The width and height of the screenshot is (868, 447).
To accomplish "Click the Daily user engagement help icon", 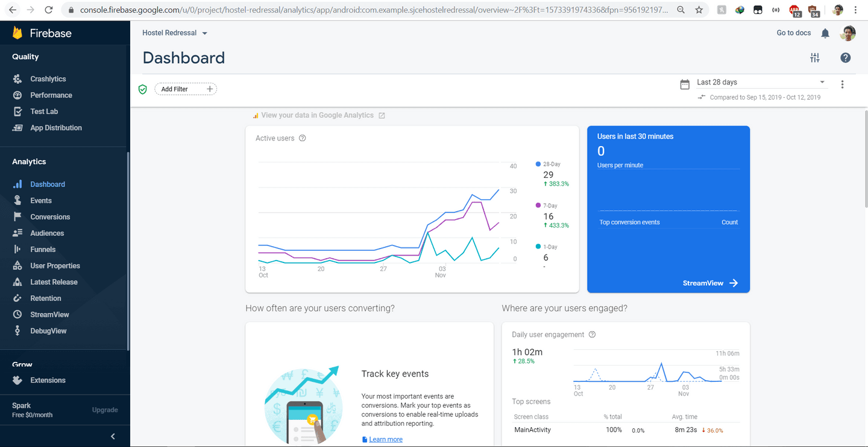I will (x=592, y=335).
